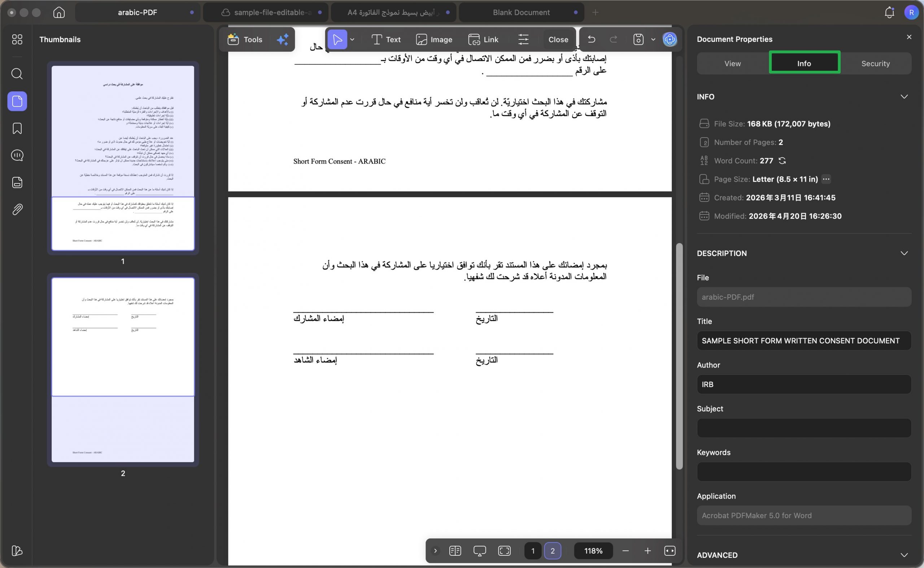Open the Tools menu

coord(245,39)
